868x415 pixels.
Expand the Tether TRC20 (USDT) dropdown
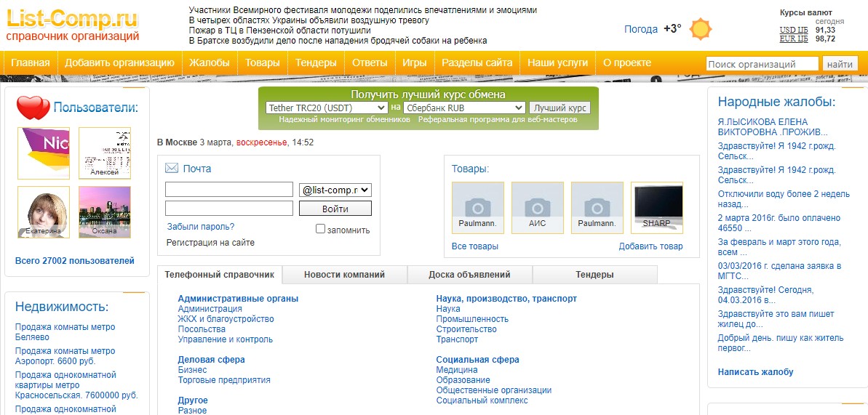pos(326,108)
